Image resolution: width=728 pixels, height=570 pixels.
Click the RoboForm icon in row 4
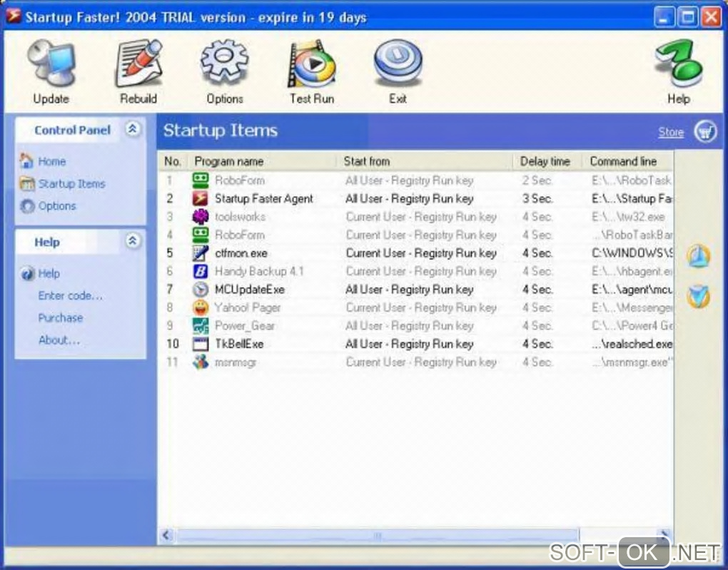[x=200, y=235]
